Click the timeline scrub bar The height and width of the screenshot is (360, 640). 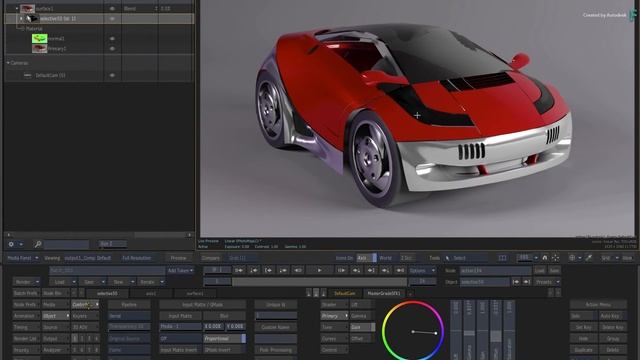319,282
